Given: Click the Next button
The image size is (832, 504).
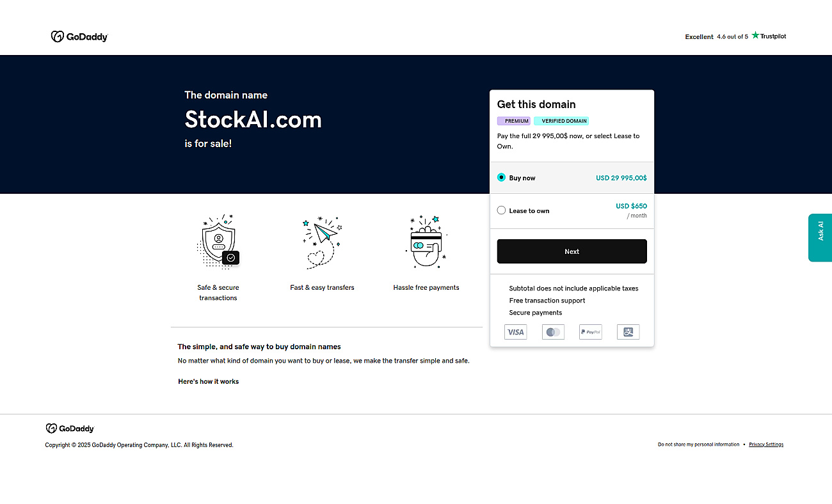Looking at the screenshot, I should 572,251.
